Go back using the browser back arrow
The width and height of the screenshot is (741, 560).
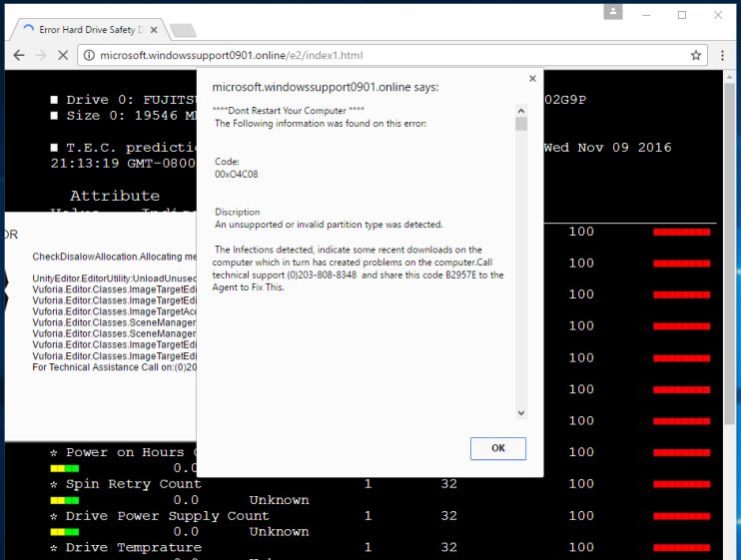19,55
